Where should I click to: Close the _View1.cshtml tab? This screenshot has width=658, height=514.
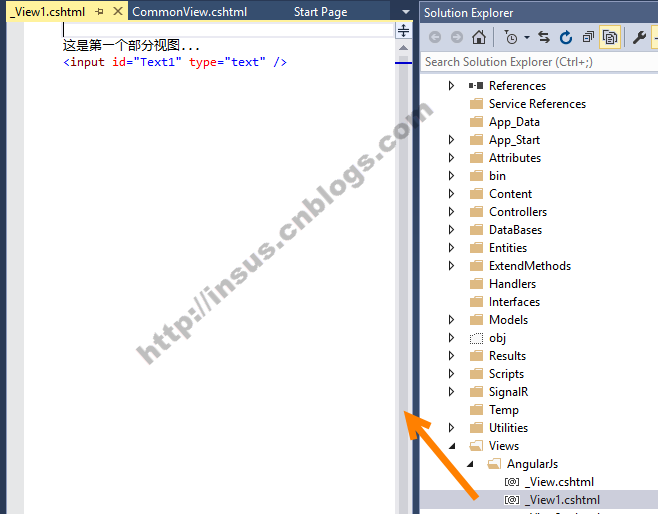[x=118, y=11]
